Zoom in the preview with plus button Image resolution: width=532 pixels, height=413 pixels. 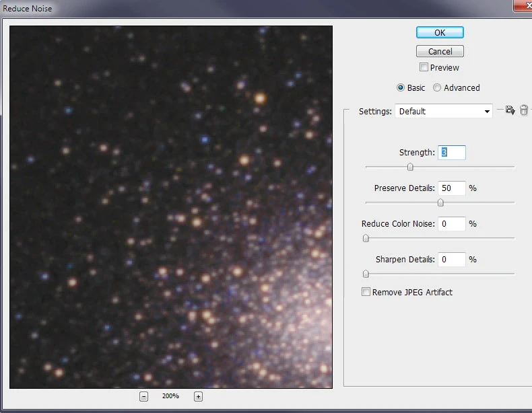(198, 396)
